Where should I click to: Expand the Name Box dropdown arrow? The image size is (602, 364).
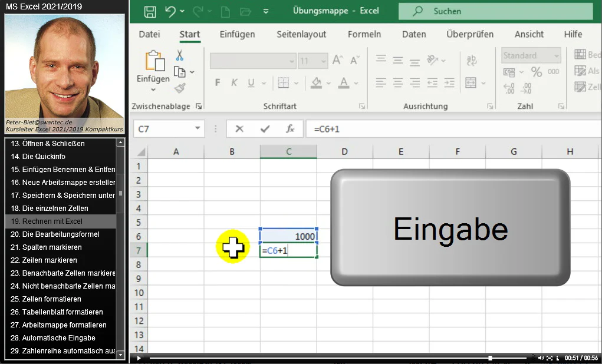(x=198, y=128)
